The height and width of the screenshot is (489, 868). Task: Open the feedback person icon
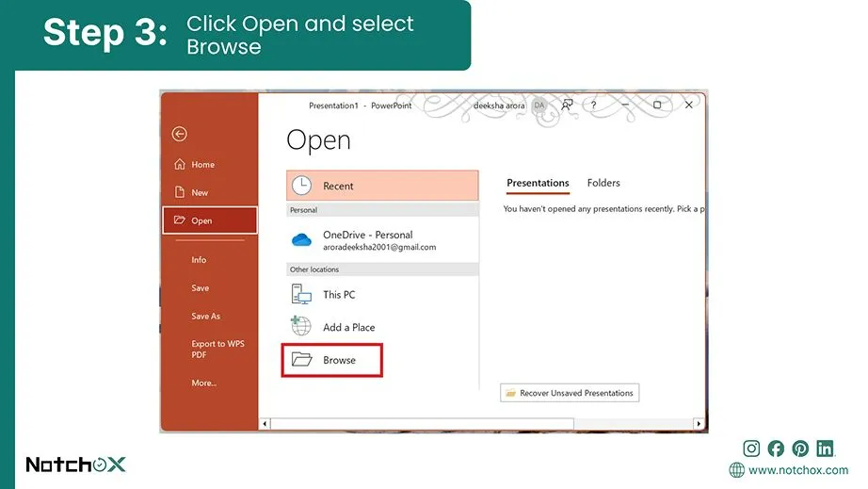(x=567, y=105)
